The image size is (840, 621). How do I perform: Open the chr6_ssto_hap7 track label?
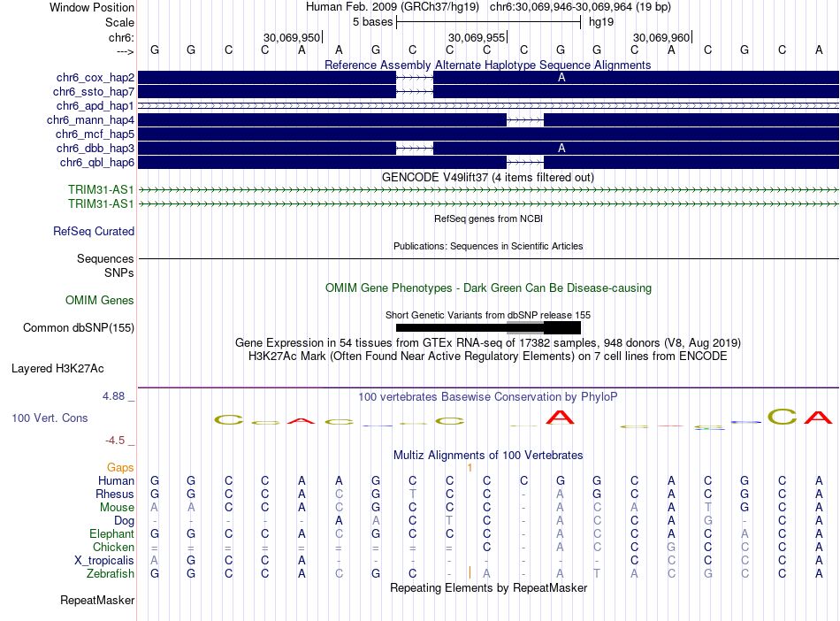pos(94,92)
